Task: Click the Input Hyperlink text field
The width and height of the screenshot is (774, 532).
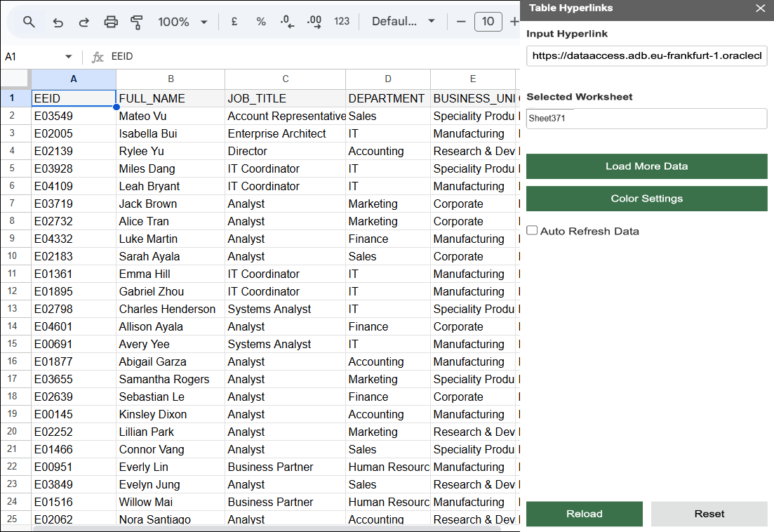Action: coord(646,56)
